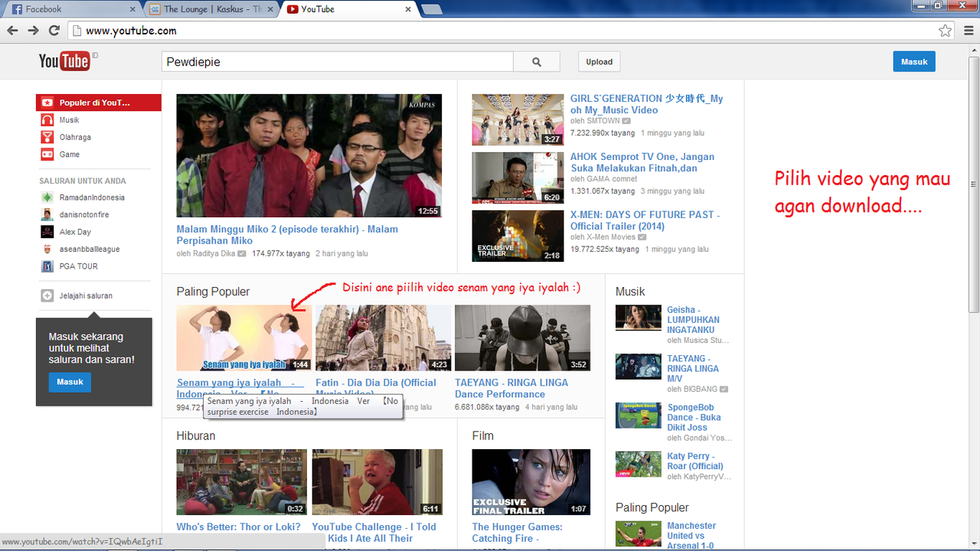Click danisnotonfire channel avatar
The image size is (980, 551).
[x=47, y=214]
